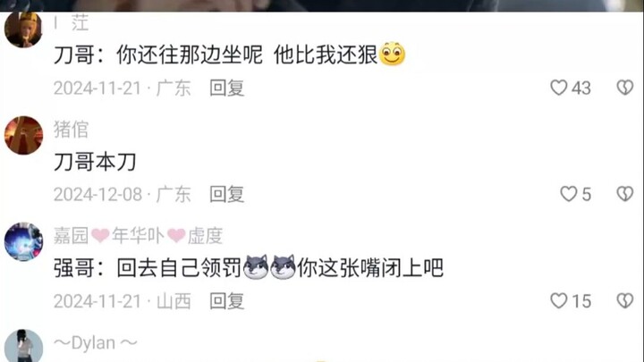Dislike the 刀哥本刀 comment by 猪倌
This screenshot has width=644, height=362.
624,194
